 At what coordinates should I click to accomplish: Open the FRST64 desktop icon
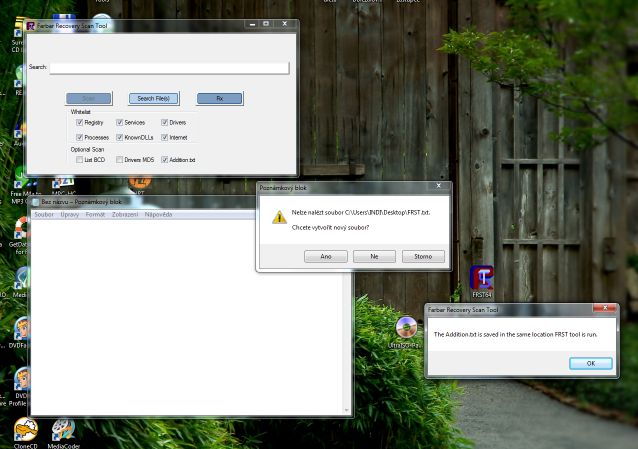481,279
